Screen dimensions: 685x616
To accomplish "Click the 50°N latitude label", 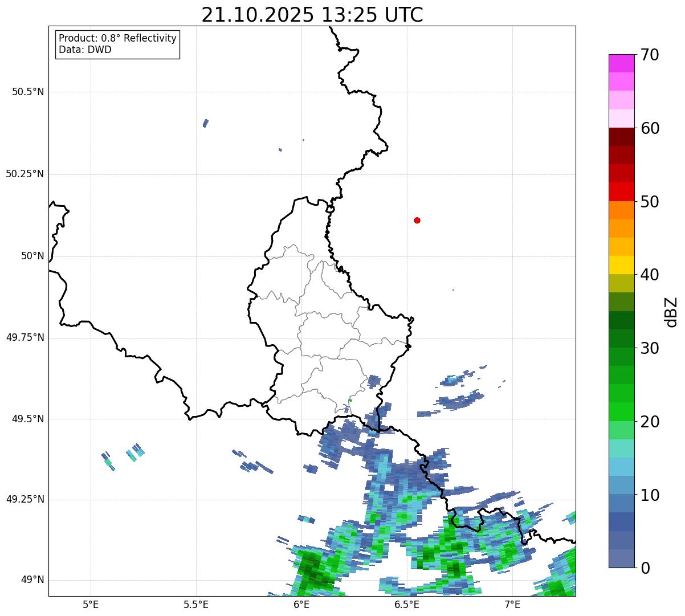I will 32,256.
